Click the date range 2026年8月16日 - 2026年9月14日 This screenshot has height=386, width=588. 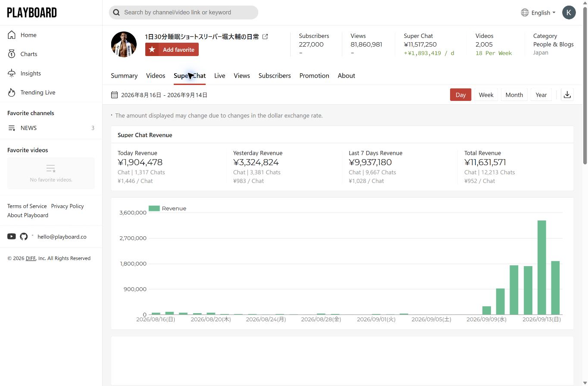164,95
